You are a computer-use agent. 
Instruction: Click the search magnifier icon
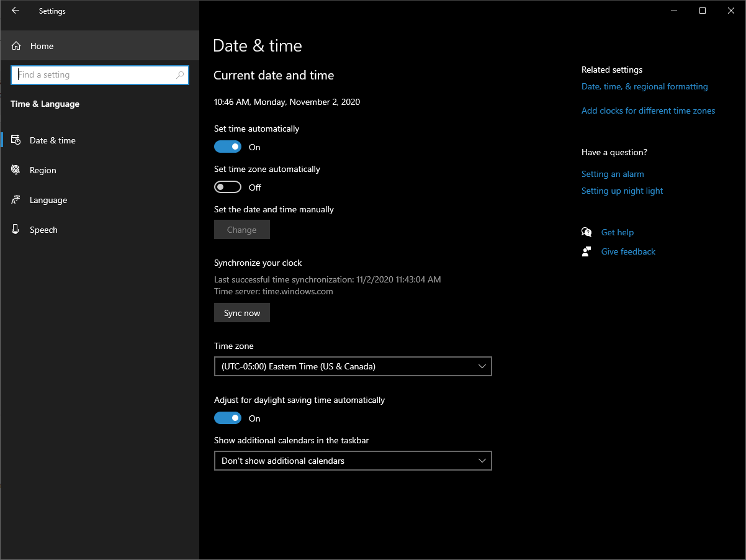(x=180, y=75)
